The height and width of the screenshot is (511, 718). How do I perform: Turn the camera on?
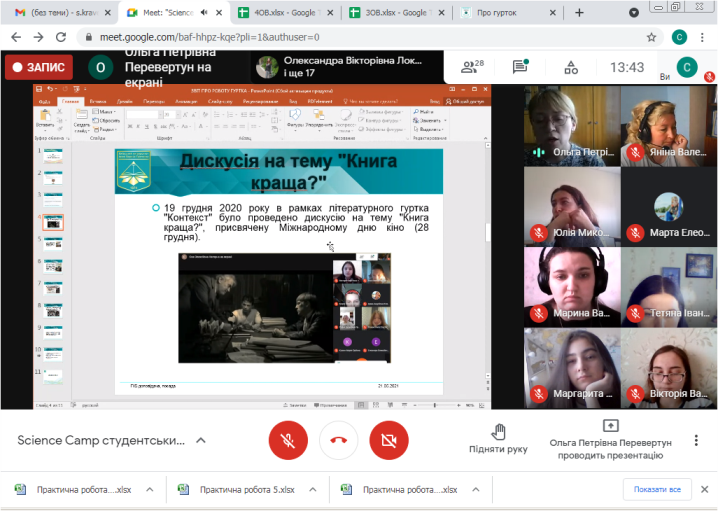[388, 440]
